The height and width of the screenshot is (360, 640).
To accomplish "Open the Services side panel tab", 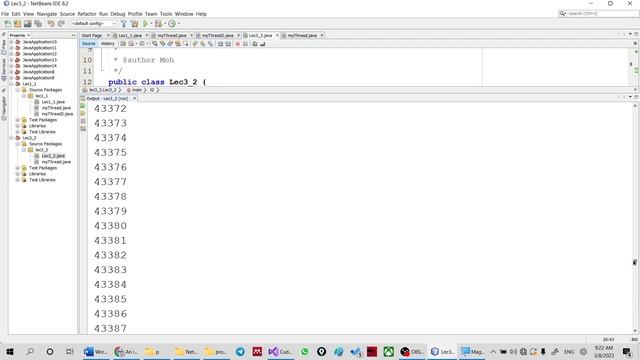I will (4, 69).
